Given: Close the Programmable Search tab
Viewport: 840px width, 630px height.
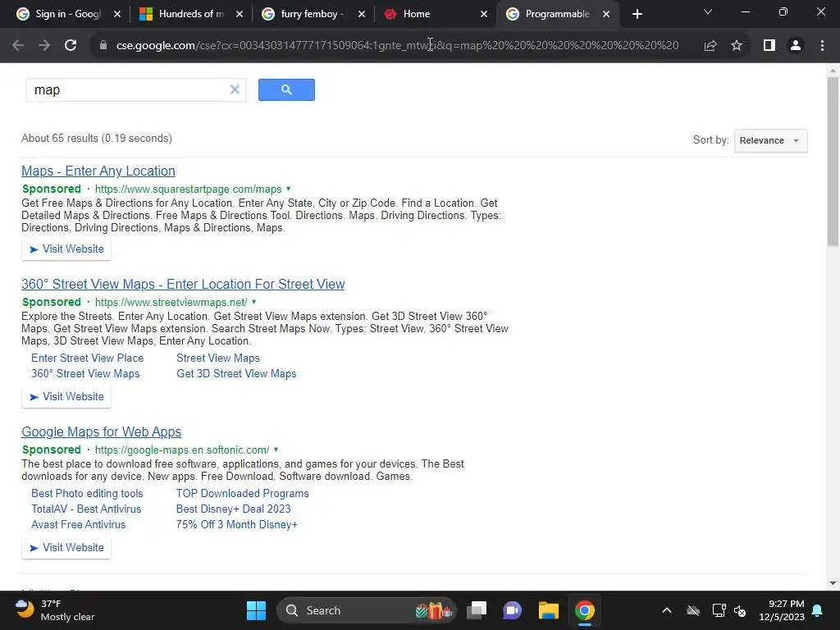Looking at the screenshot, I should [x=606, y=15].
